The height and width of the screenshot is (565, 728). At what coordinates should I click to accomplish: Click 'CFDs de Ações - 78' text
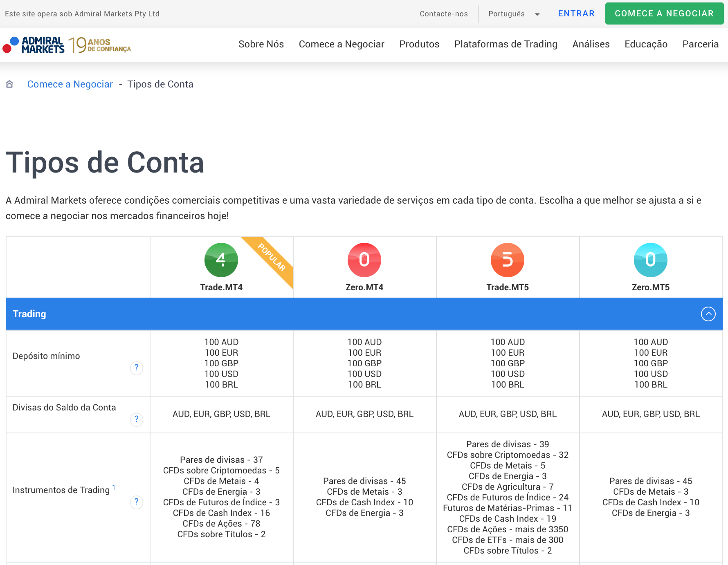coord(221,524)
